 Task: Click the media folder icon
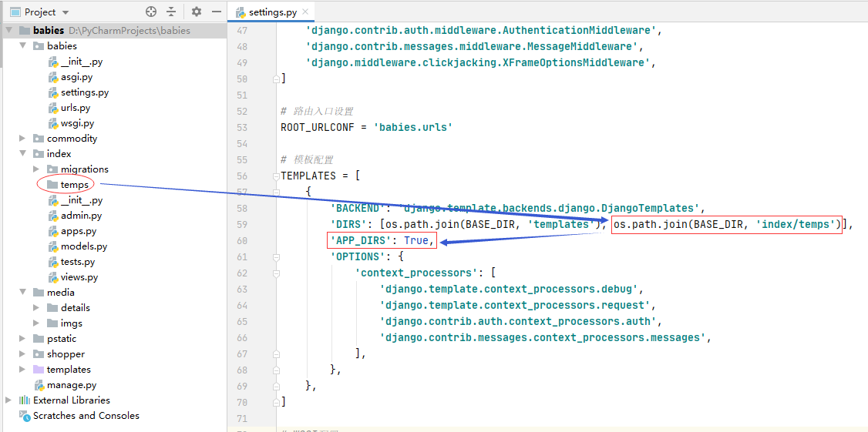click(39, 292)
